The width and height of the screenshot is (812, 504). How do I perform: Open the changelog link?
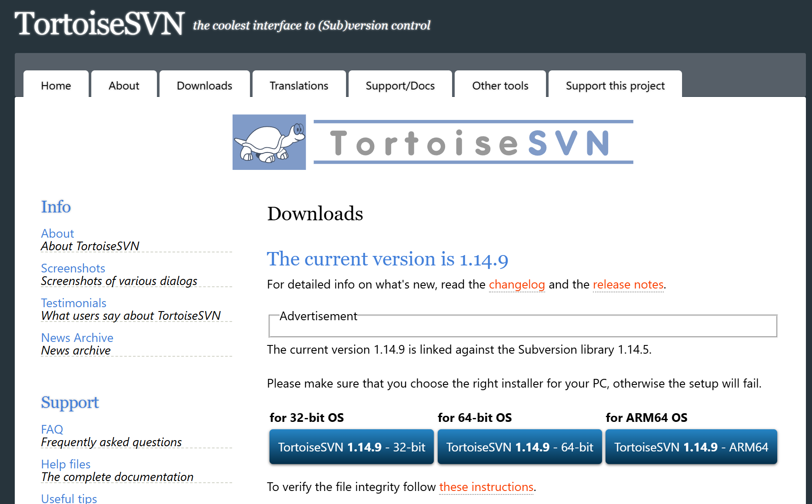pyautogui.click(x=517, y=285)
